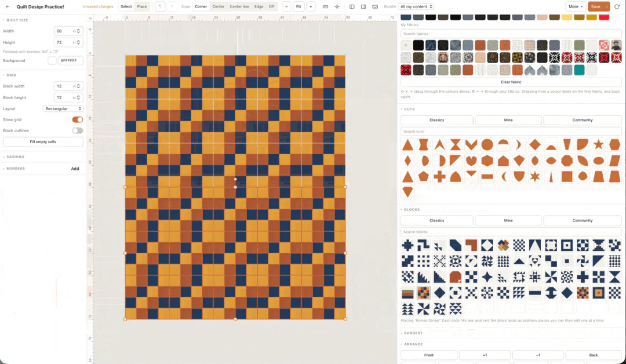Click the Search blocks field
The image size is (626, 364).
511,232
